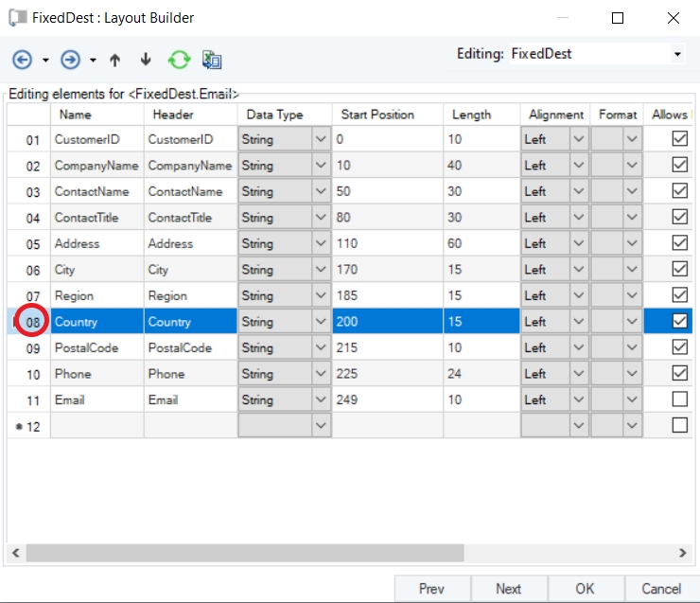Click the blue forward arrow icon
Viewport: 700px width, 603px height.
pyautogui.click(x=70, y=60)
